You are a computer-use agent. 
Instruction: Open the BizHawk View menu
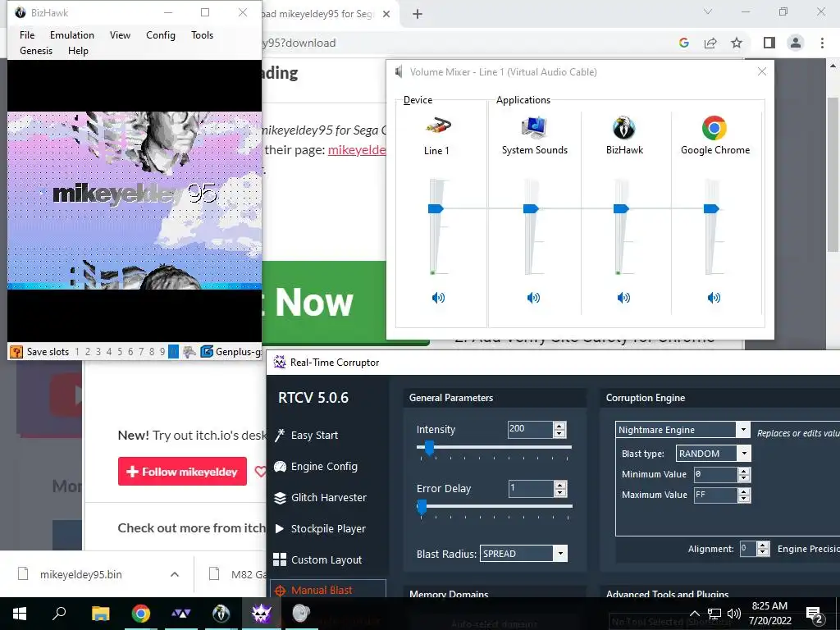pyautogui.click(x=120, y=34)
